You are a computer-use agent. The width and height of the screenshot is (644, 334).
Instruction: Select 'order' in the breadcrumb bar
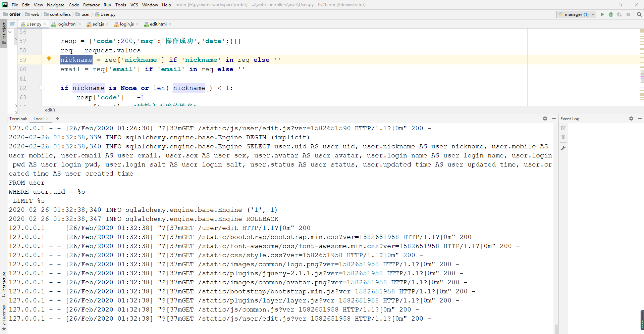[x=12, y=14]
